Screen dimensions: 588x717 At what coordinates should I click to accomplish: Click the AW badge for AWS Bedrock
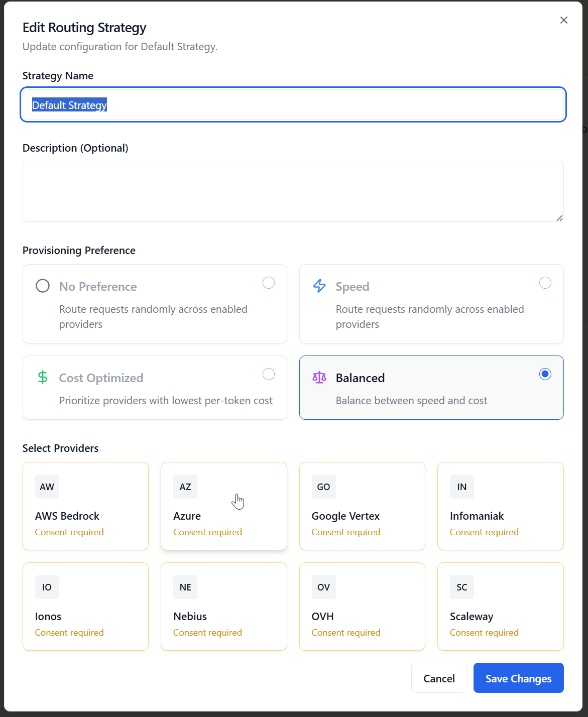tap(47, 487)
